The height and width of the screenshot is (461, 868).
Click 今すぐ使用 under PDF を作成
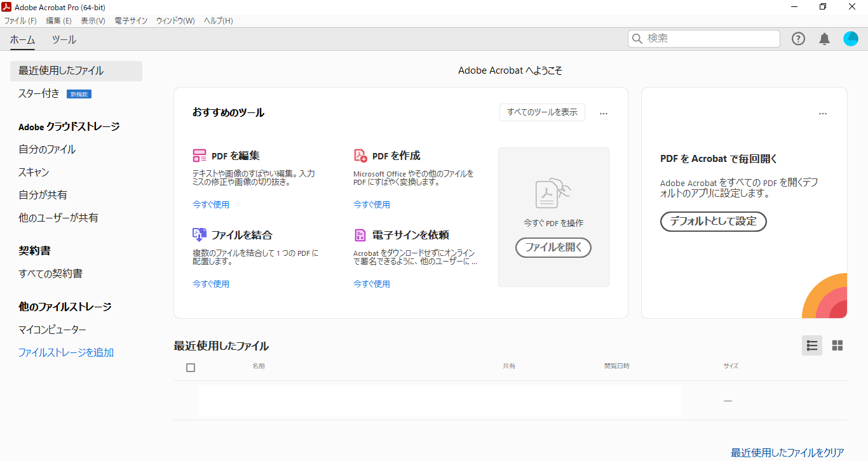point(372,204)
